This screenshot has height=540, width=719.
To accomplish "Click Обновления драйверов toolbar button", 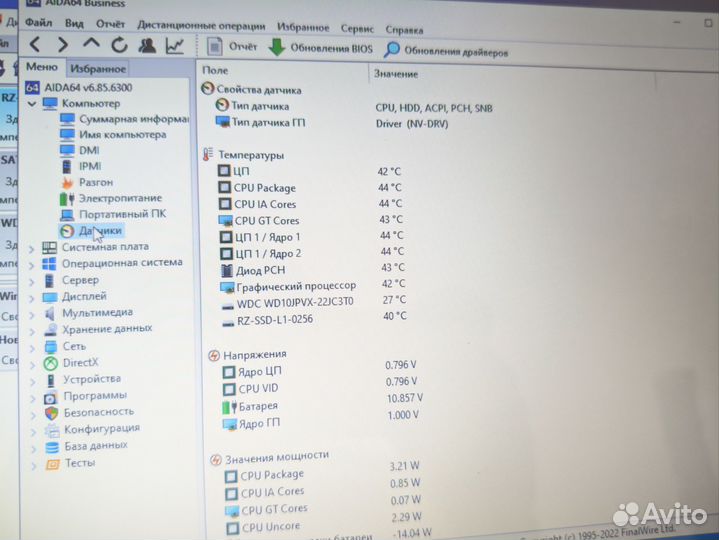I will click(x=446, y=51).
